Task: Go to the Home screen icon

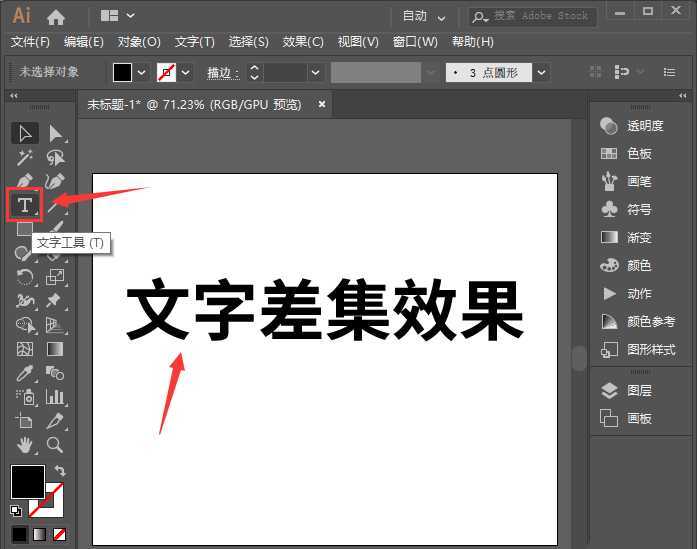Action: coord(56,16)
